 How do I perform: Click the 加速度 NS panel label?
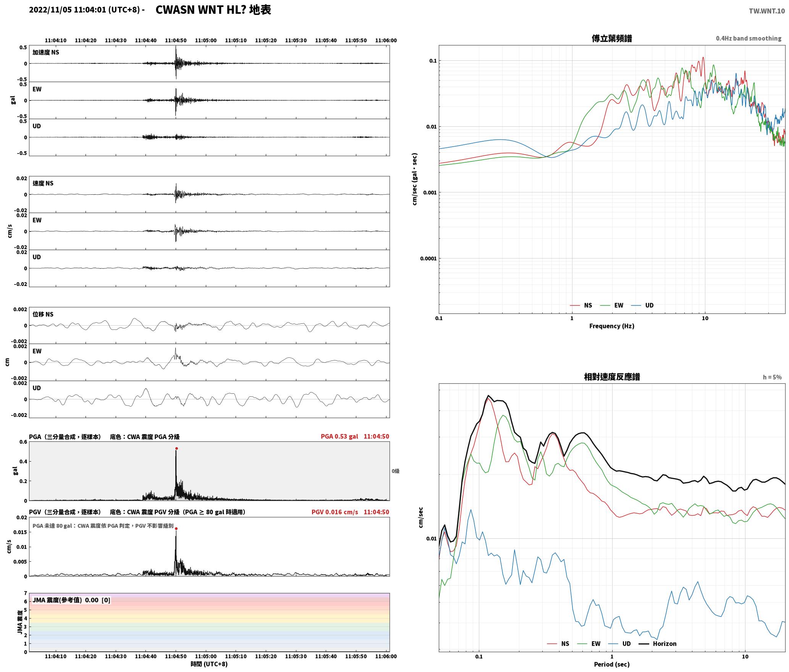[x=46, y=52]
